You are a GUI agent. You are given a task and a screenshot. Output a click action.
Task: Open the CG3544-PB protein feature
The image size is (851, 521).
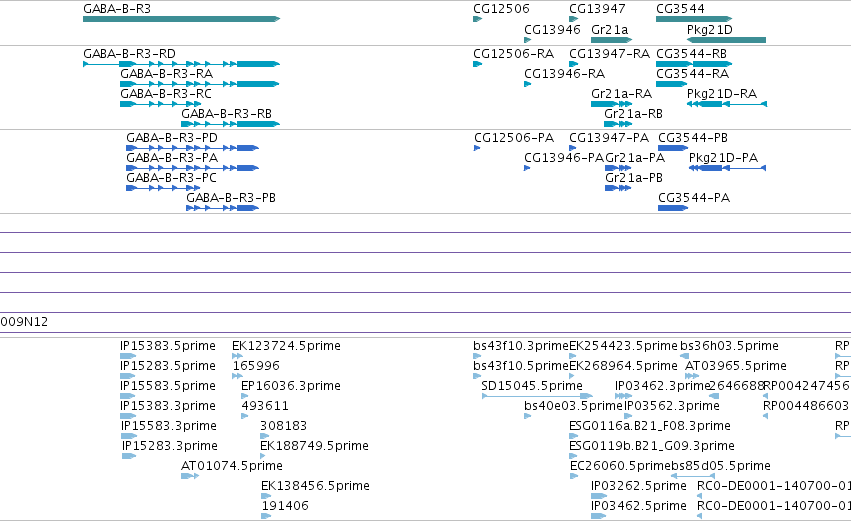(x=672, y=148)
